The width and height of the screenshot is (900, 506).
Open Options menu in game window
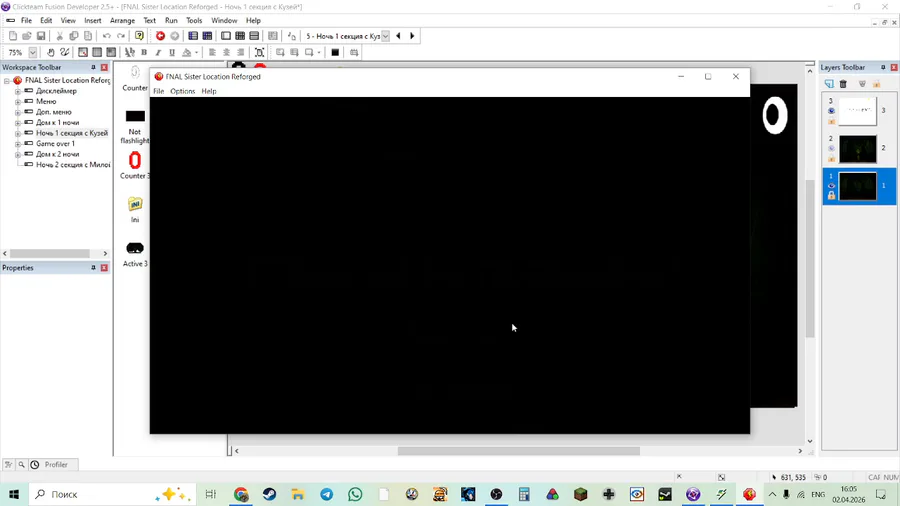point(183,91)
